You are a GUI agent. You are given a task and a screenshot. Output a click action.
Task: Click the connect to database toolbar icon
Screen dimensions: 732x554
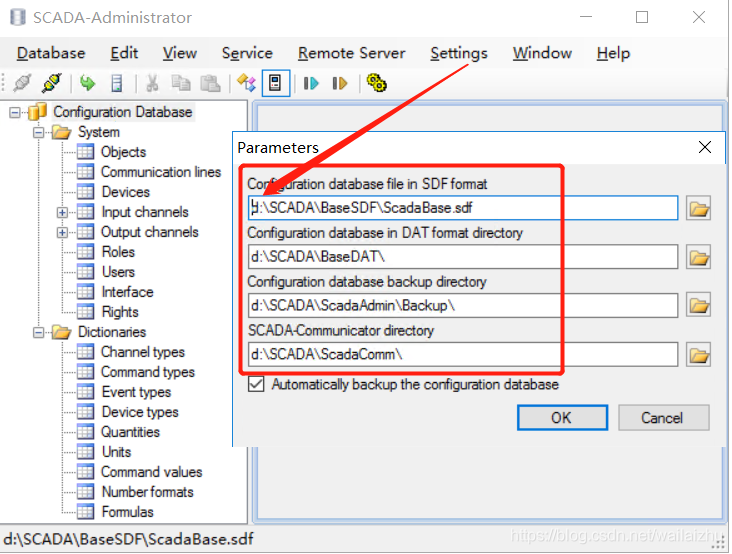22,84
